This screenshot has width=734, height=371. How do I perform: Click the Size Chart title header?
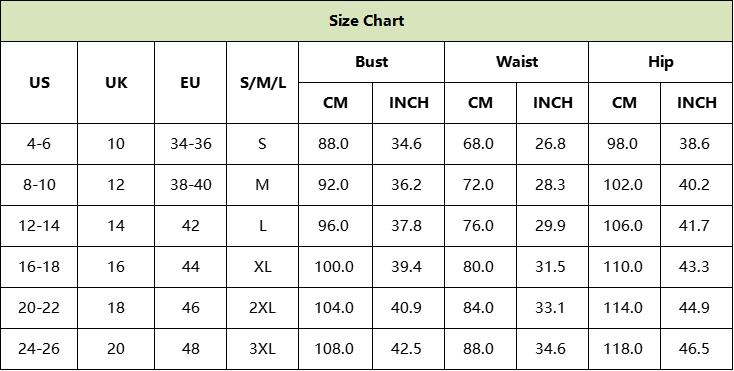(367, 21)
